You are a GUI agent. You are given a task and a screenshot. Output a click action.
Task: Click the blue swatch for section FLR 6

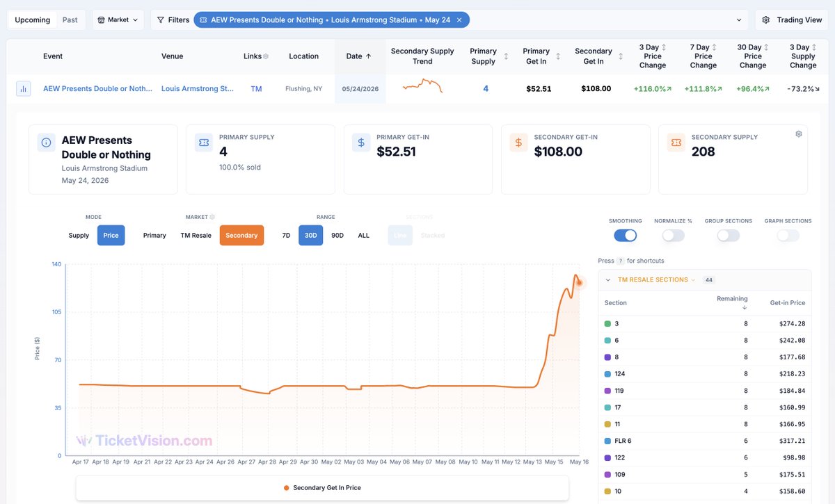tap(607, 441)
